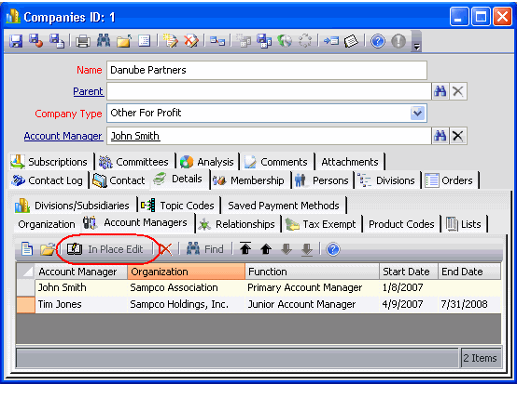This screenshot has width=528, height=393.
Task: Expand the Company Type dropdown
Action: (418, 113)
